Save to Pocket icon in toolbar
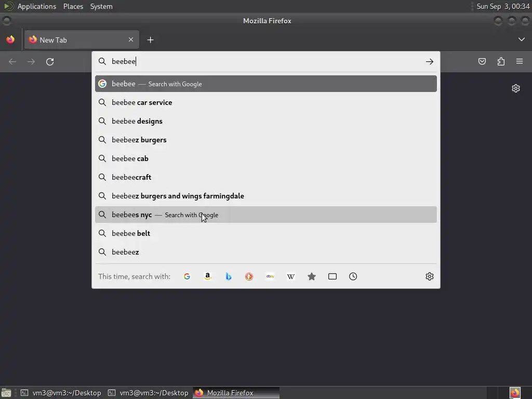532x399 pixels. 482,61
